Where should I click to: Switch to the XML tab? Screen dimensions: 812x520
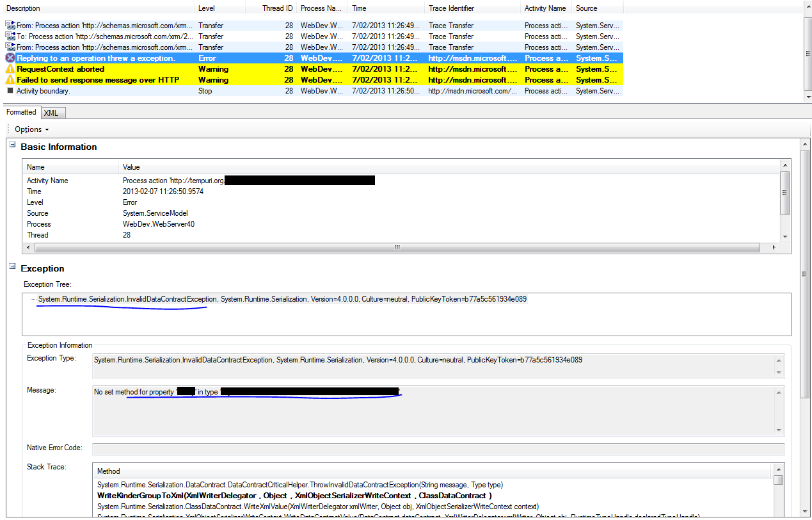click(x=51, y=113)
